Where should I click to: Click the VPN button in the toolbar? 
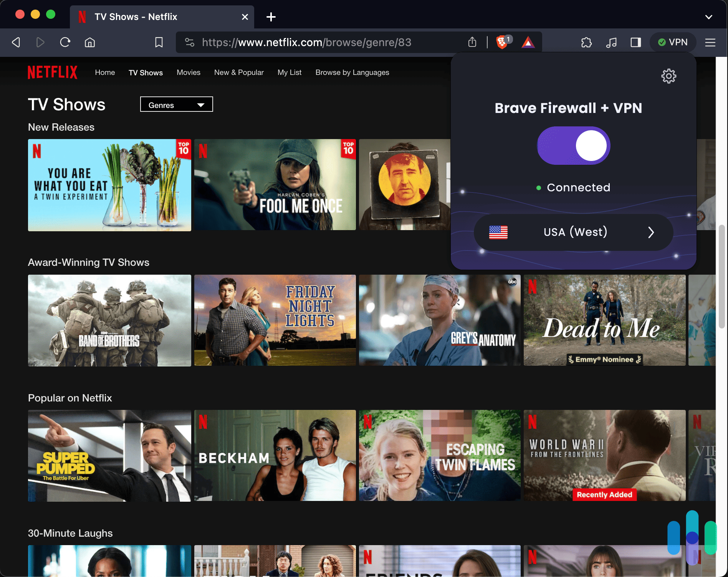click(673, 42)
